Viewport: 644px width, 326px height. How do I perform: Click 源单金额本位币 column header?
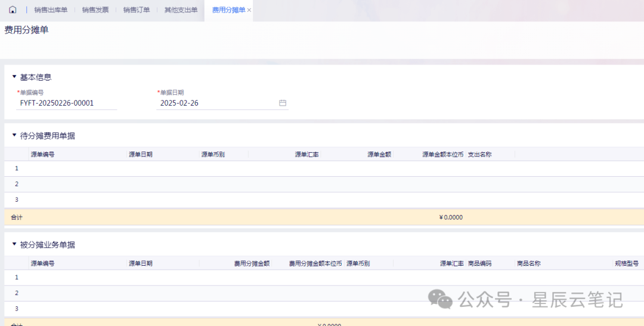click(442, 155)
